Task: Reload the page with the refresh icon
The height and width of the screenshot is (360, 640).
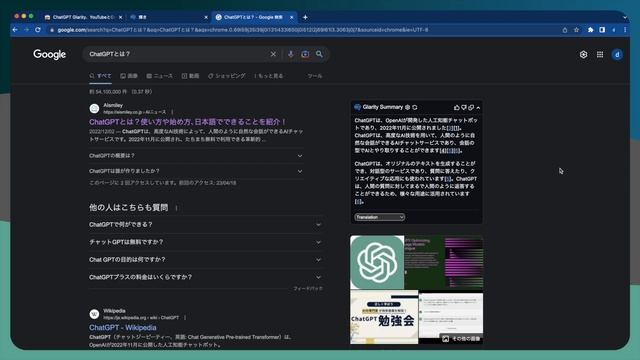Action: (38, 30)
